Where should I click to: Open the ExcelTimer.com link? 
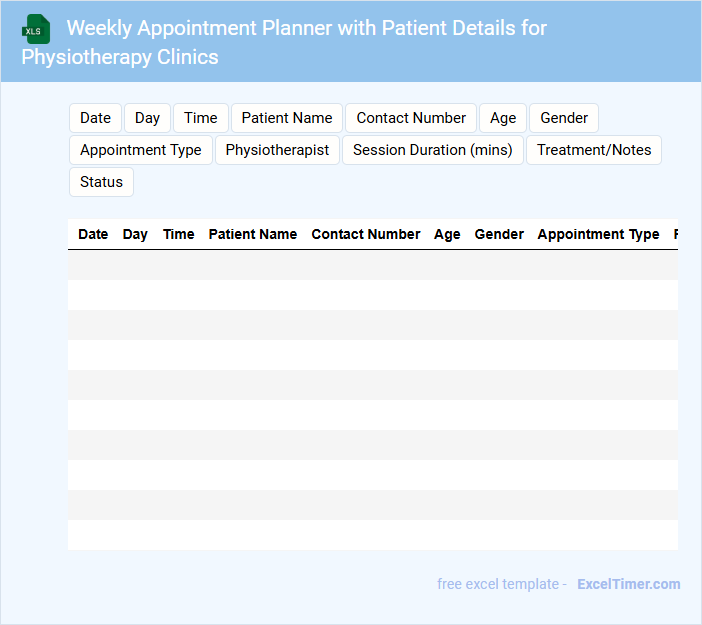tap(628, 584)
